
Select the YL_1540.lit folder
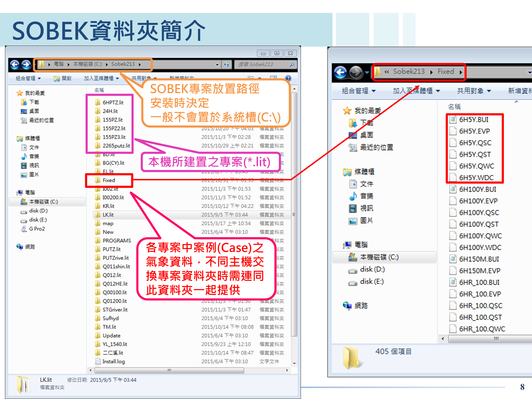(x=111, y=344)
